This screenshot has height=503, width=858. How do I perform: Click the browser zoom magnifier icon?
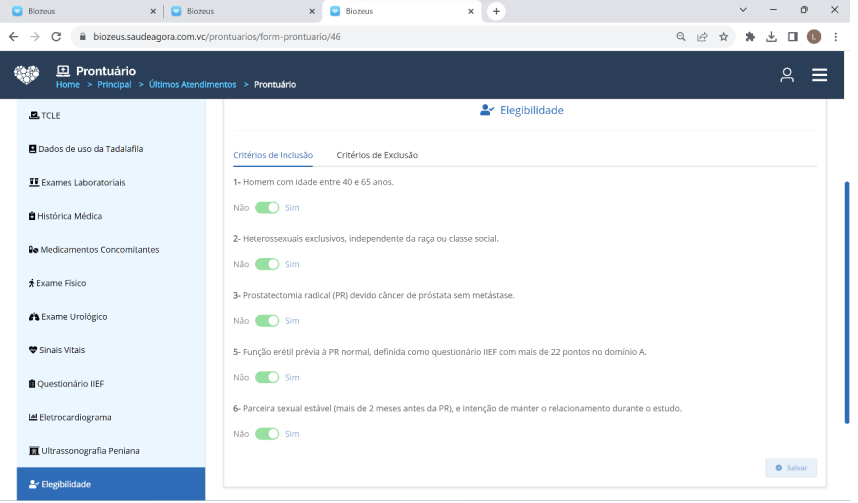point(681,36)
